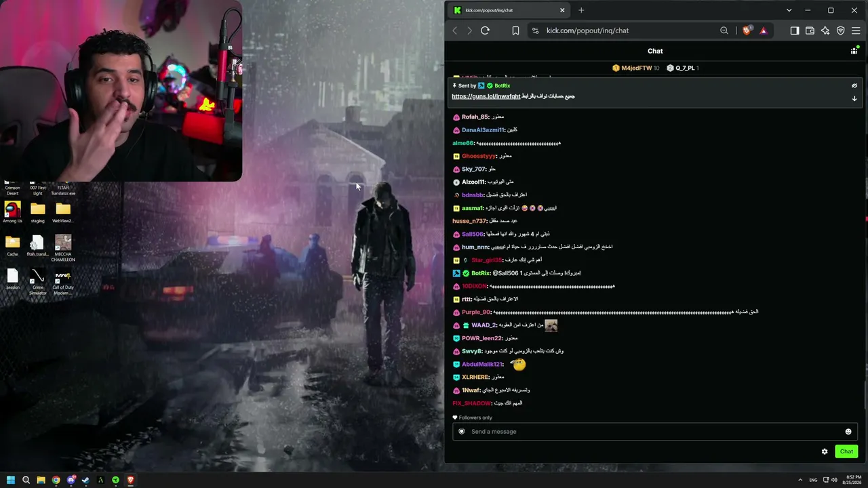Open Among Us desktop shortcut
Image resolution: width=868 pixels, height=488 pixels.
tap(12, 213)
